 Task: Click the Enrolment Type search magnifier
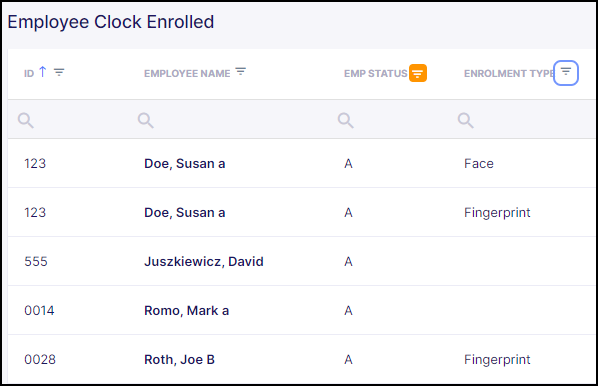pyautogui.click(x=466, y=120)
